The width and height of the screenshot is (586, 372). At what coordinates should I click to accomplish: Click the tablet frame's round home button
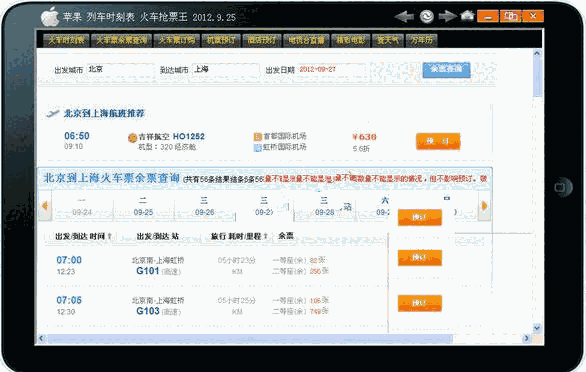[563, 187]
